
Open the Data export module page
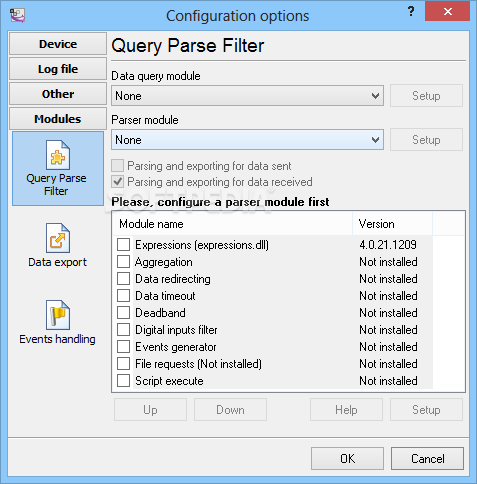point(58,245)
